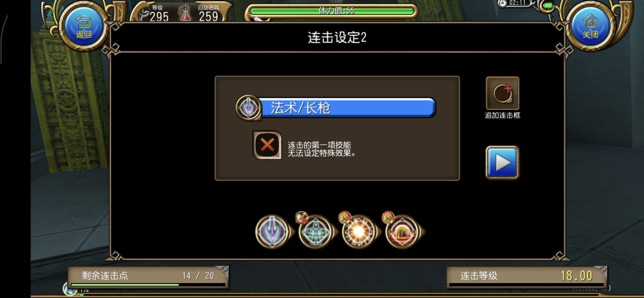Select the third combo skill with bright burst
The width and height of the screenshot is (644, 298).
358,232
